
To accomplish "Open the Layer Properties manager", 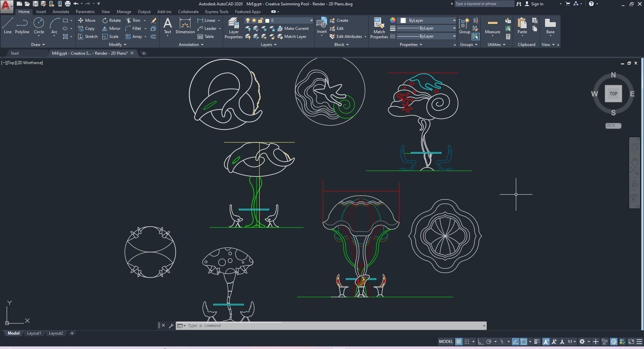I will pyautogui.click(x=233, y=28).
